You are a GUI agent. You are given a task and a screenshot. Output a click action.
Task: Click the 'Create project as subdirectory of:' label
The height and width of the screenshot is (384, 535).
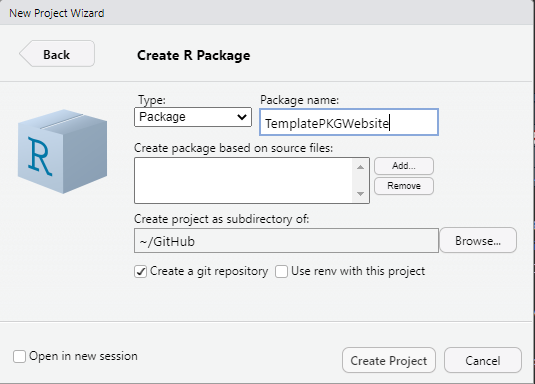[x=221, y=219]
